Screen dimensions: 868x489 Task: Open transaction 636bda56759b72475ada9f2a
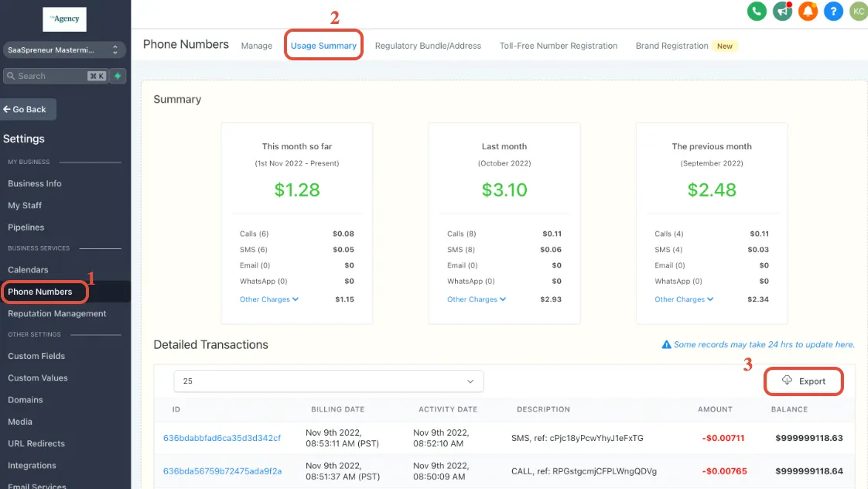click(222, 471)
